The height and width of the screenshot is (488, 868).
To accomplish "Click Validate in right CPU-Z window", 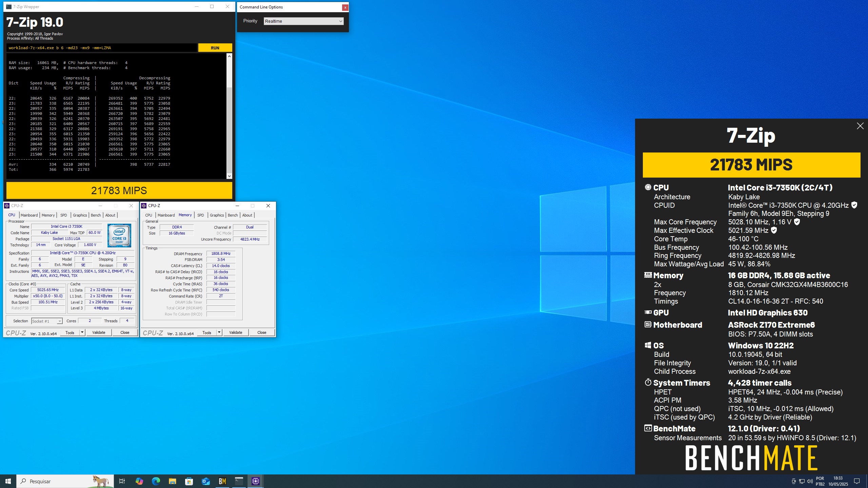I will click(236, 332).
